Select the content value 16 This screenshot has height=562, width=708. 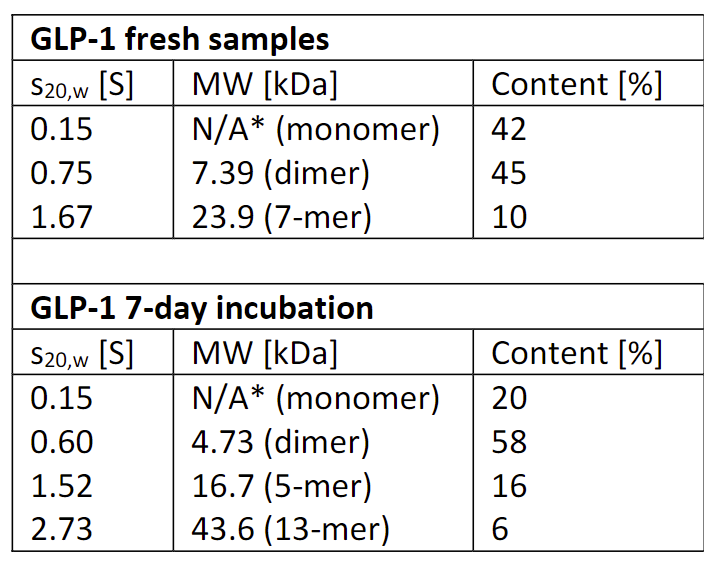pos(509,485)
